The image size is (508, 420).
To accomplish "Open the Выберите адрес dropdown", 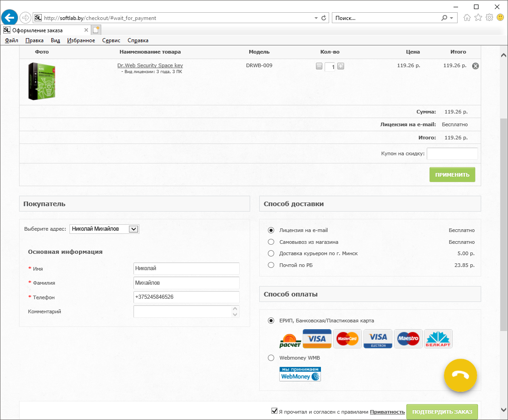I will click(104, 229).
